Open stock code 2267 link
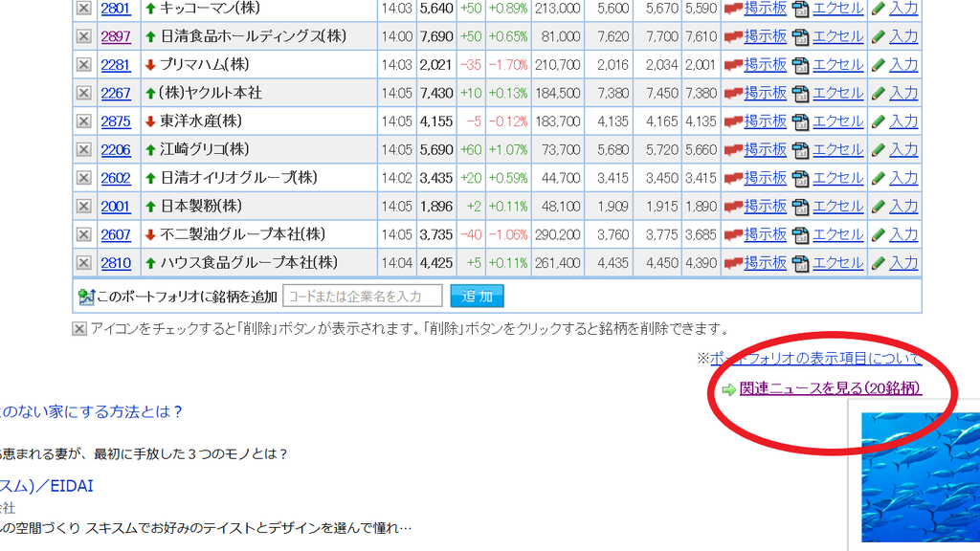Image resolution: width=980 pixels, height=551 pixels. coord(116,94)
